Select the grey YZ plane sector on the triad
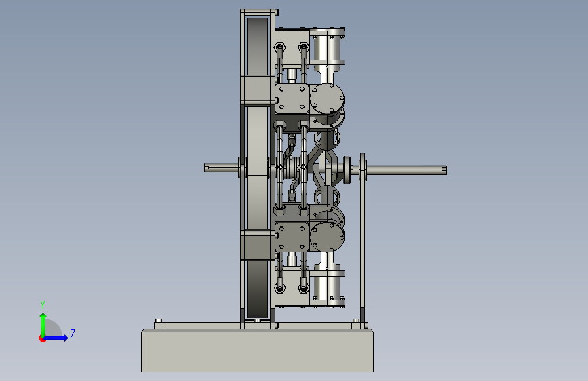The width and height of the screenshot is (588, 381). click(53, 328)
